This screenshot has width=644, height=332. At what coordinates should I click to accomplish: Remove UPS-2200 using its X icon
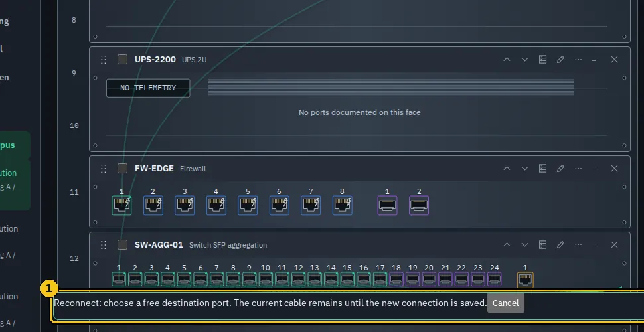(x=614, y=60)
